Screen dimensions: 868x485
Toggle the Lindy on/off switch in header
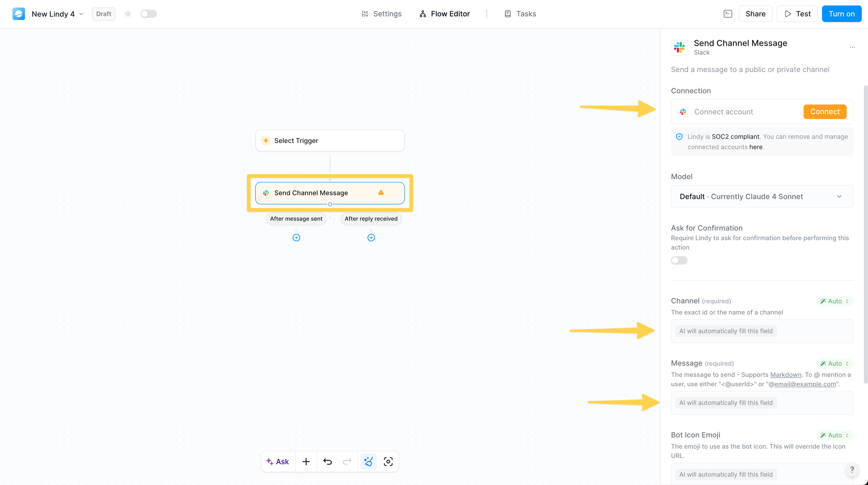[149, 14]
